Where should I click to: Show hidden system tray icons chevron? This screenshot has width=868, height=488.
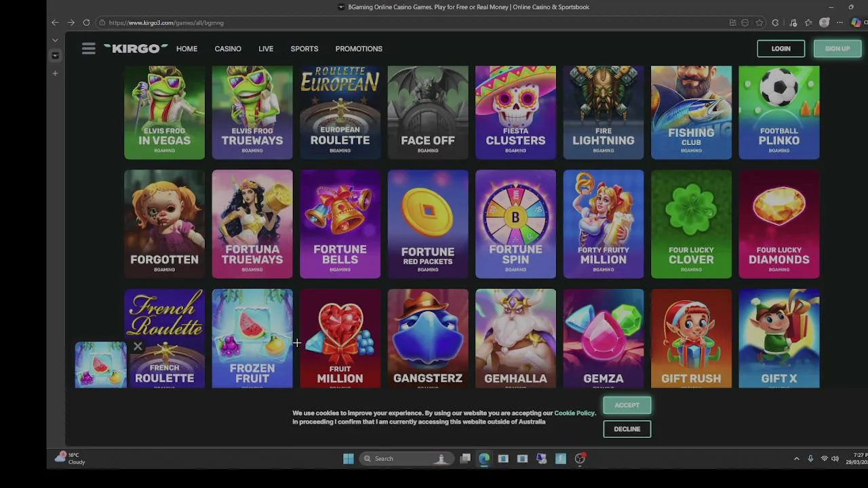(x=796, y=459)
